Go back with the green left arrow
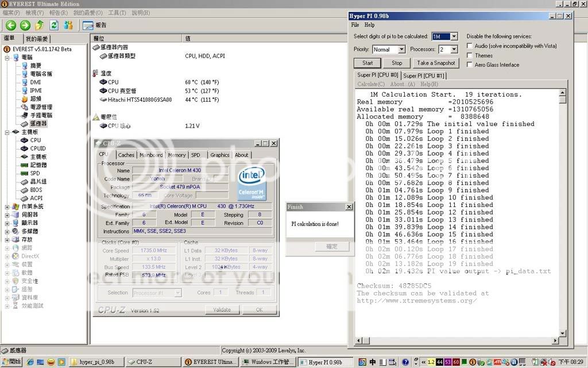Screen dimensions: 588x368 (11, 25)
